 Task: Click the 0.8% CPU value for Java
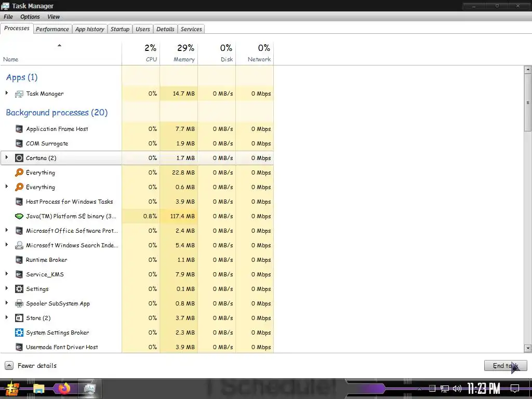pyautogui.click(x=150, y=216)
